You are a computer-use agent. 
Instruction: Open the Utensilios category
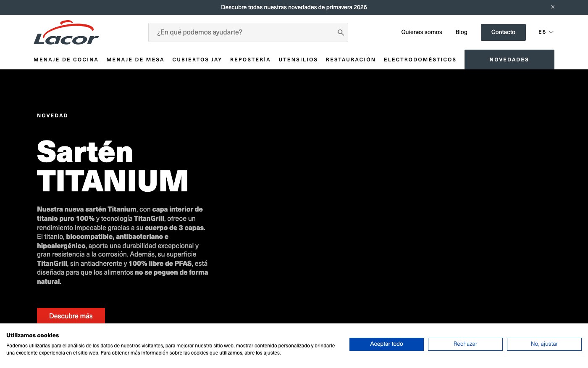point(298,60)
